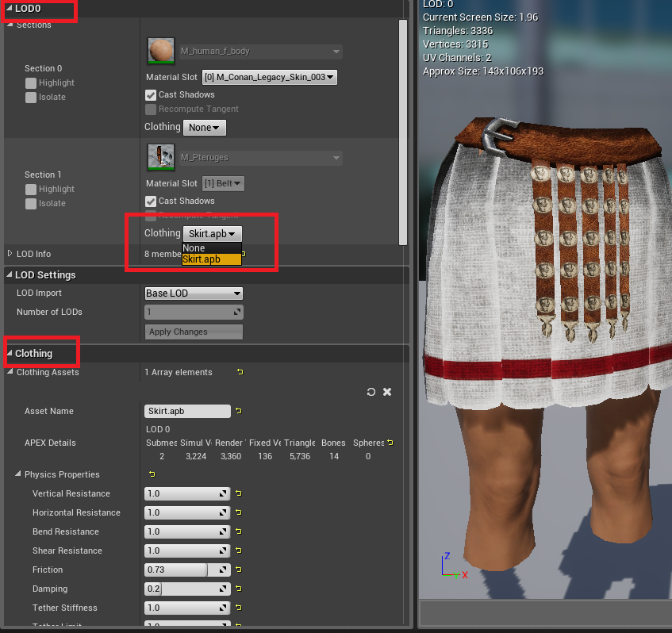This screenshot has width=672, height=633.
Task: Click the Damping value slider
Action: coord(187,589)
